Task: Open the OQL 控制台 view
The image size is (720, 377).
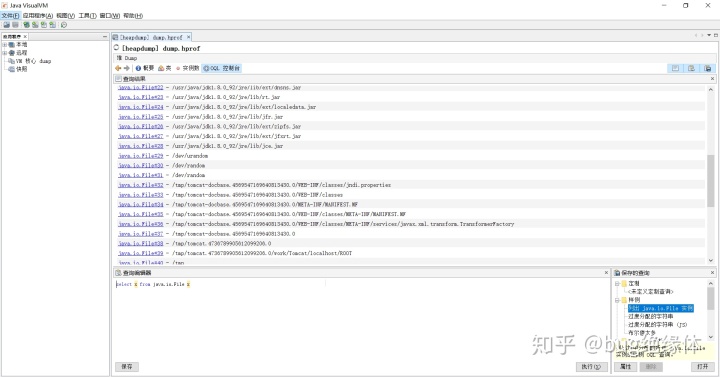Action: 222,68
